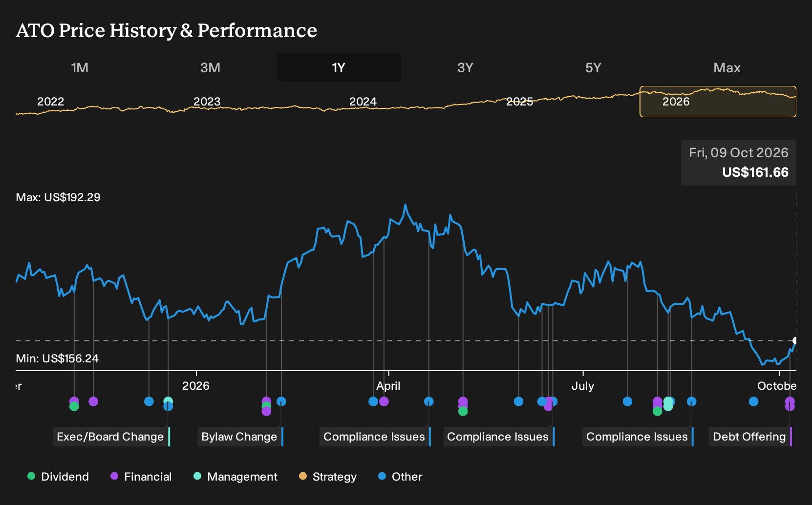Click the Management event dot above Exec/Board Change
This screenshot has width=812, height=505.
[168, 401]
